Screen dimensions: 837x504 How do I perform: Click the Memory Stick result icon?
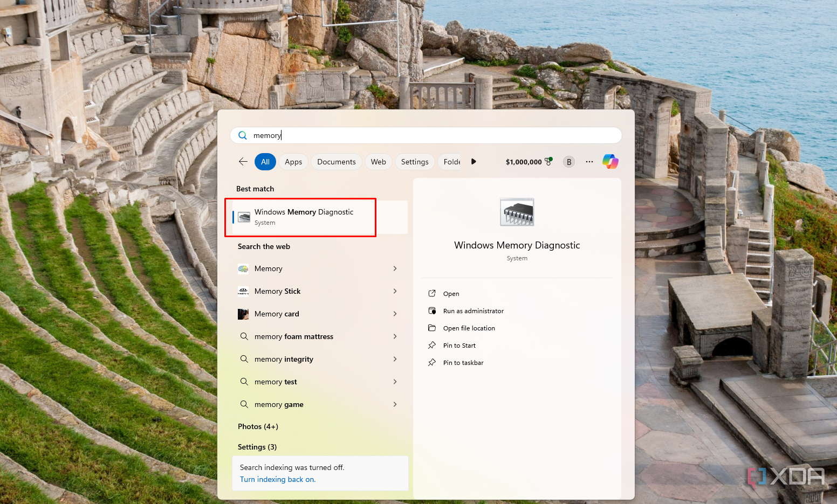(x=243, y=291)
